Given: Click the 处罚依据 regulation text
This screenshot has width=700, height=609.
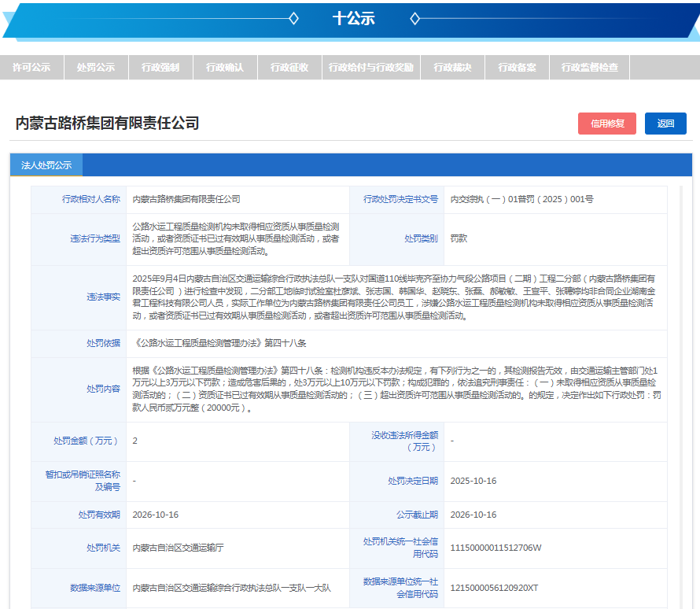Looking at the screenshot, I should point(200,343).
